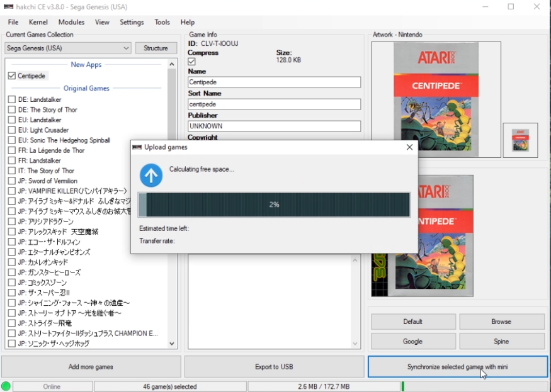Click the Publisher input field
The image size is (551, 392).
[x=274, y=126]
